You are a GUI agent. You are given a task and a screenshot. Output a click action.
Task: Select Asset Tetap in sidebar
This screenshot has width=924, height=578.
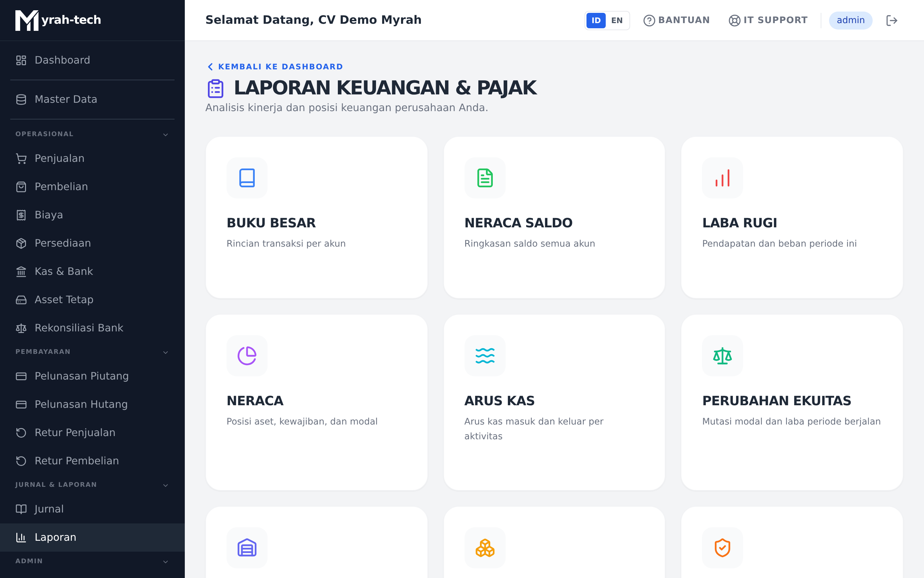pyautogui.click(x=92, y=300)
